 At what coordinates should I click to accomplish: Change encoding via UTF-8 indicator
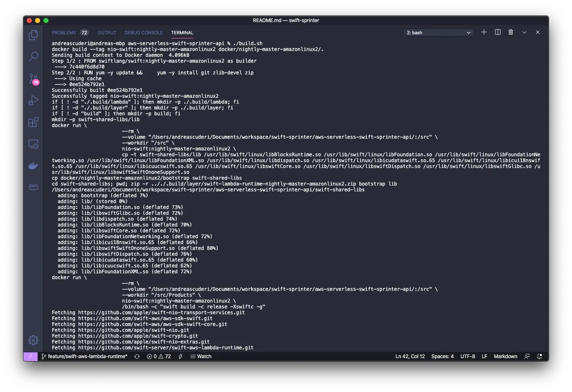(x=468, y=356)
